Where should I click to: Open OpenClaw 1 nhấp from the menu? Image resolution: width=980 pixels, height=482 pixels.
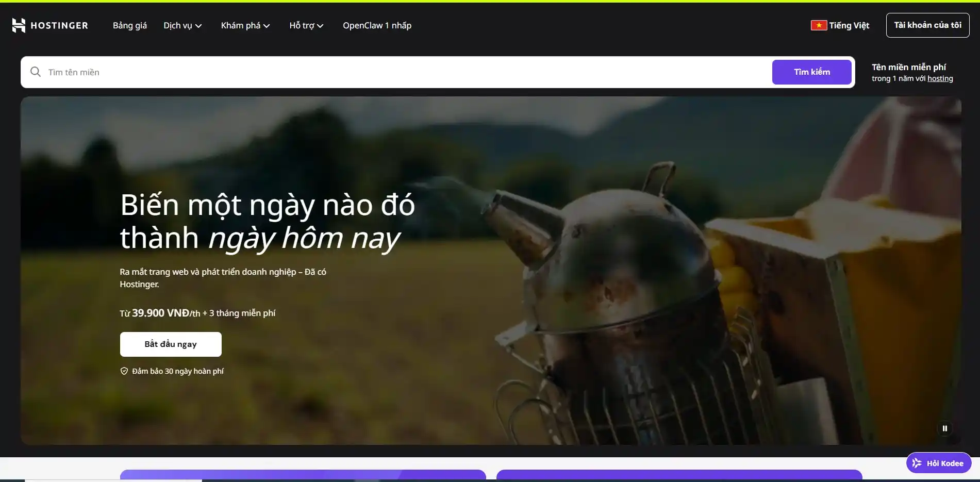click(377, 25)
